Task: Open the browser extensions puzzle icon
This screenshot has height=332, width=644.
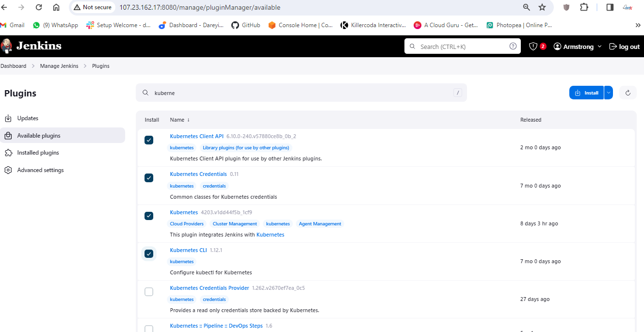Action: (584, 7)
